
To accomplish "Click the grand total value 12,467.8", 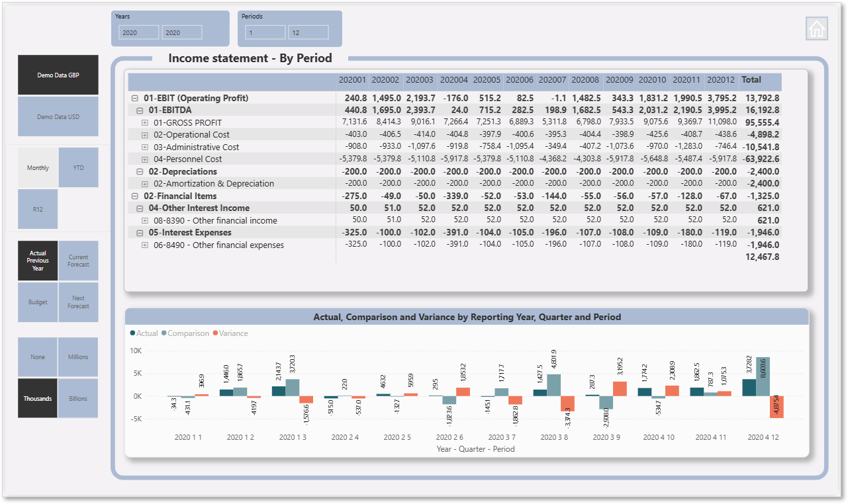I will pos(763,257).
